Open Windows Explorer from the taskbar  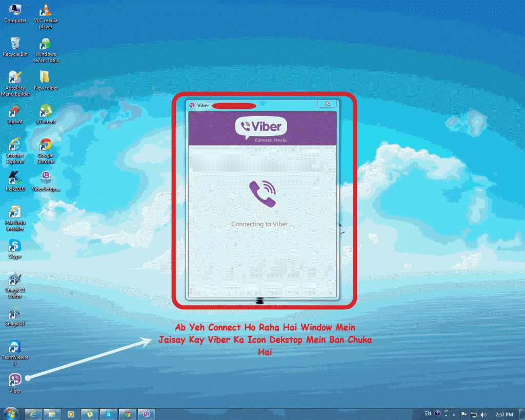(52, 414)
